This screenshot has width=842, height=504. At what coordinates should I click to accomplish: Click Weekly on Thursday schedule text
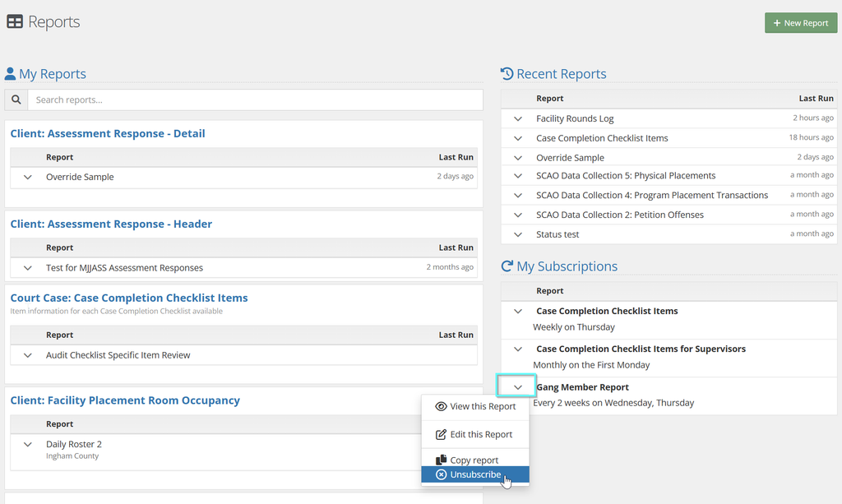coord(573,327)
